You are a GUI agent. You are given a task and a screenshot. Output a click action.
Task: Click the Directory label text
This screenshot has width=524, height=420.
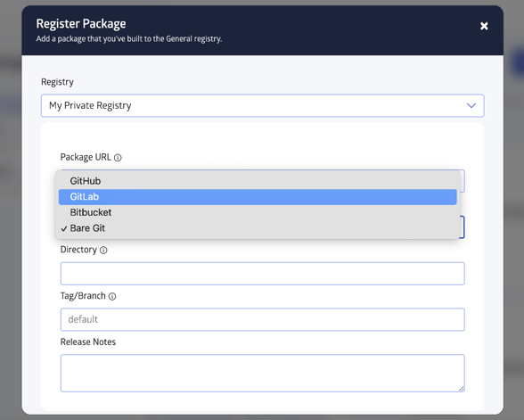(78, 250)
